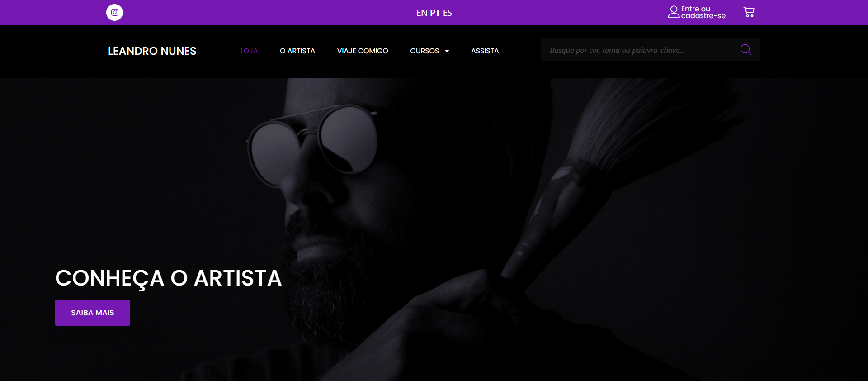Click the Conheça o Artista heading
The image size is (868, 381).
[x=168, y=278]
